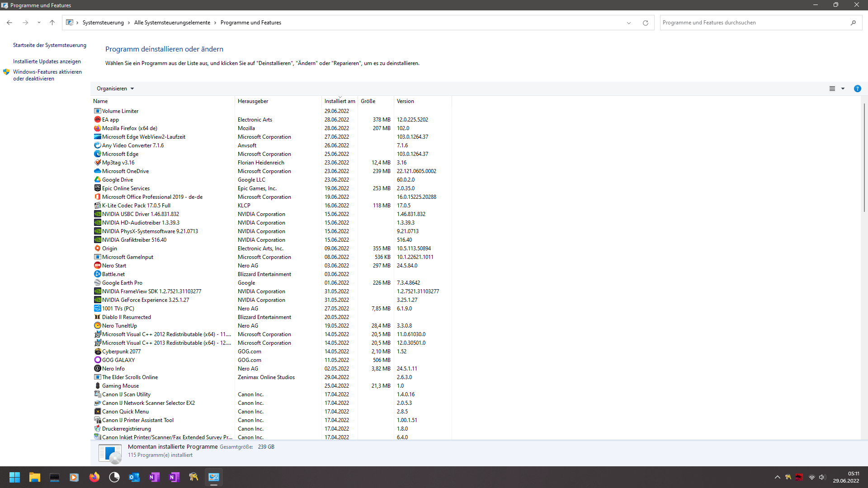Click the Any Video Converter icon
Image resolution: width=868 pixels, height=488 pixels.
tap(97, 145)
